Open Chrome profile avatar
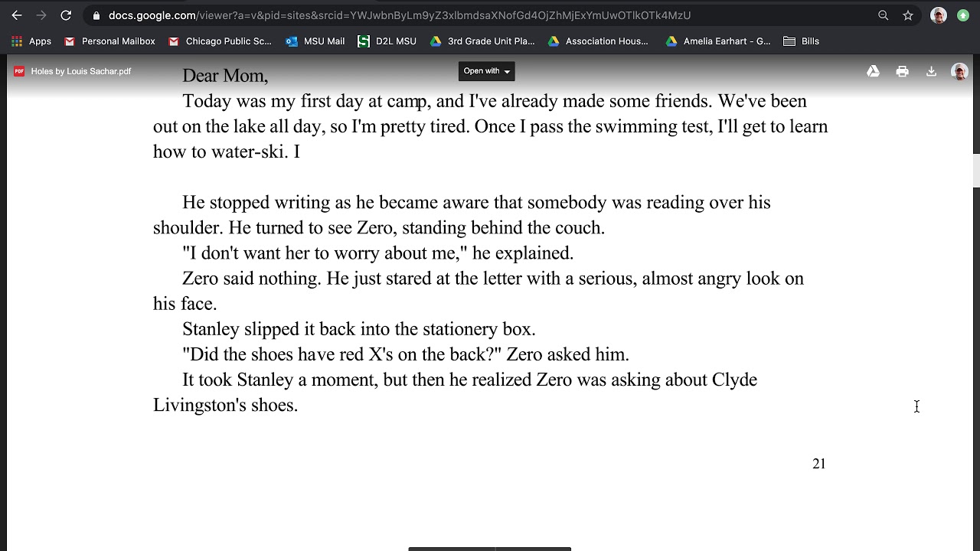This screenshot has width=980, height=551. (939, 15)
